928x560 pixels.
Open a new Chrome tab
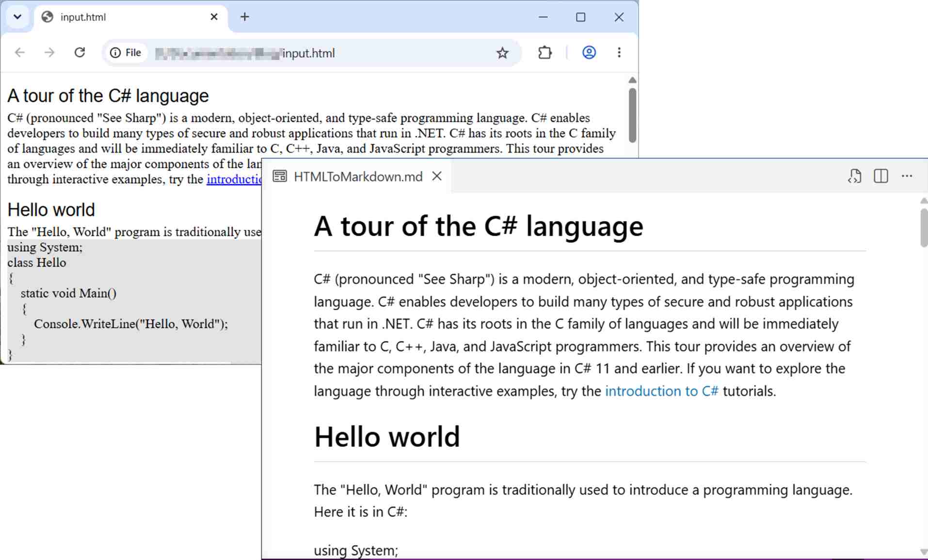245,17
